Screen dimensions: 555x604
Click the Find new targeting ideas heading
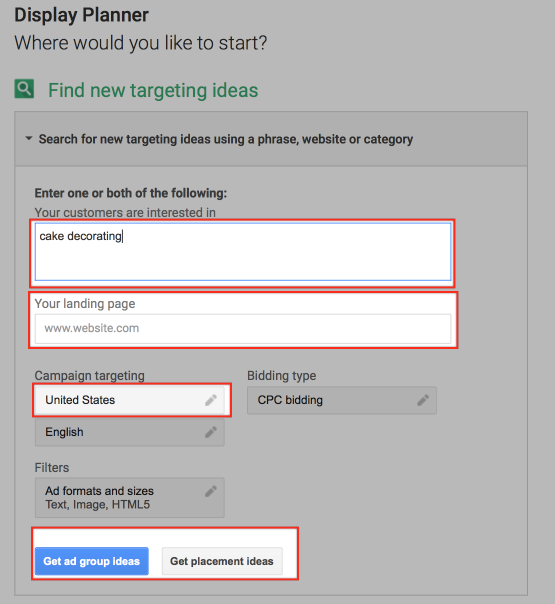[153, 91]
